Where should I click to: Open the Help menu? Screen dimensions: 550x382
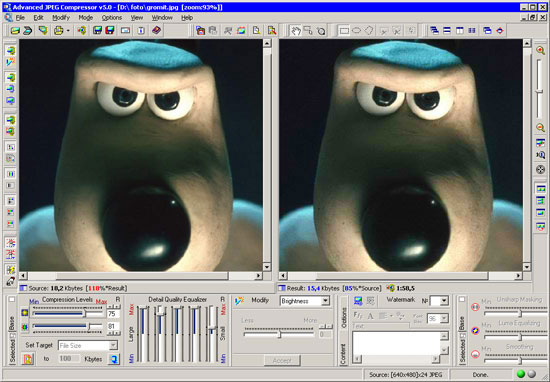(187, 18)
